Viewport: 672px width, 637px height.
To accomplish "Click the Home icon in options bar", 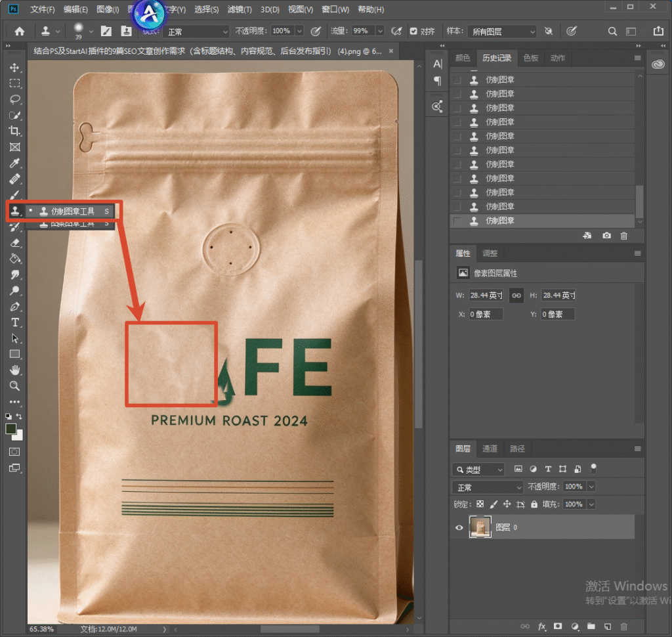I will [19, 32].
